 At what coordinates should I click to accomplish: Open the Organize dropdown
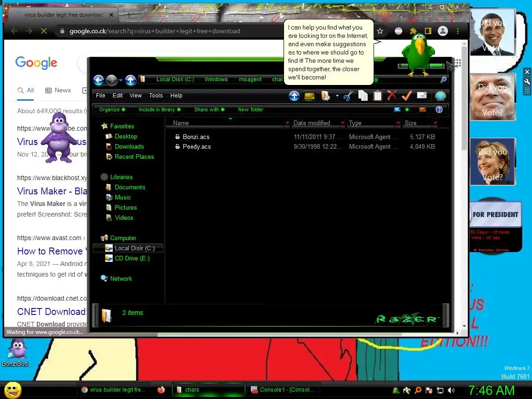pyautogui.click(x=112, y=109)
